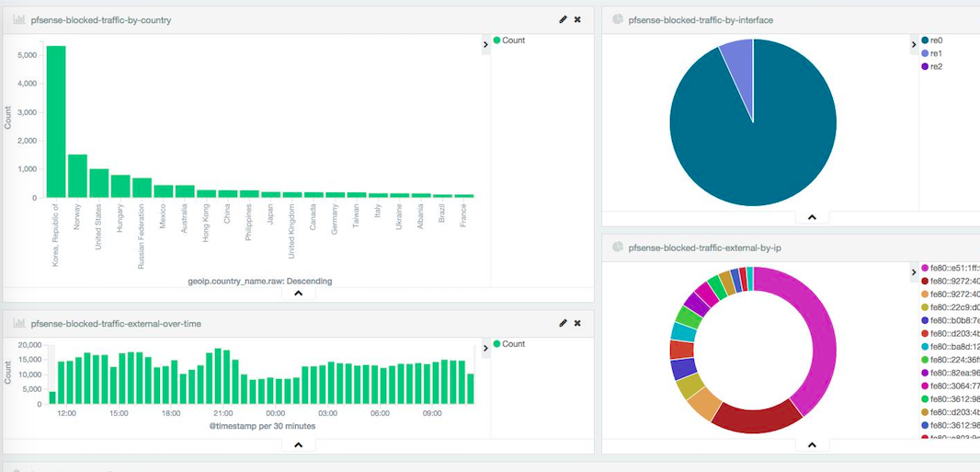
Task: Click the Count legend swatch in by-country chart
Action: 496,40
